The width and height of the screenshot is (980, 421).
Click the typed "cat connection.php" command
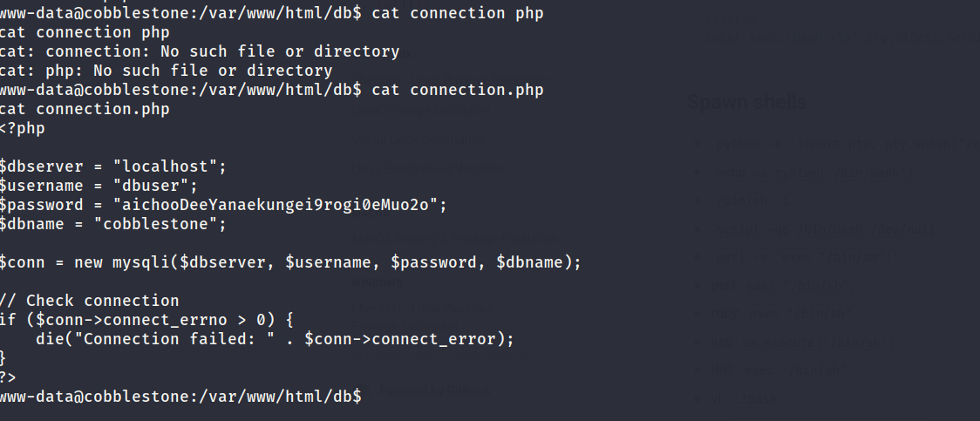point(458,90)
